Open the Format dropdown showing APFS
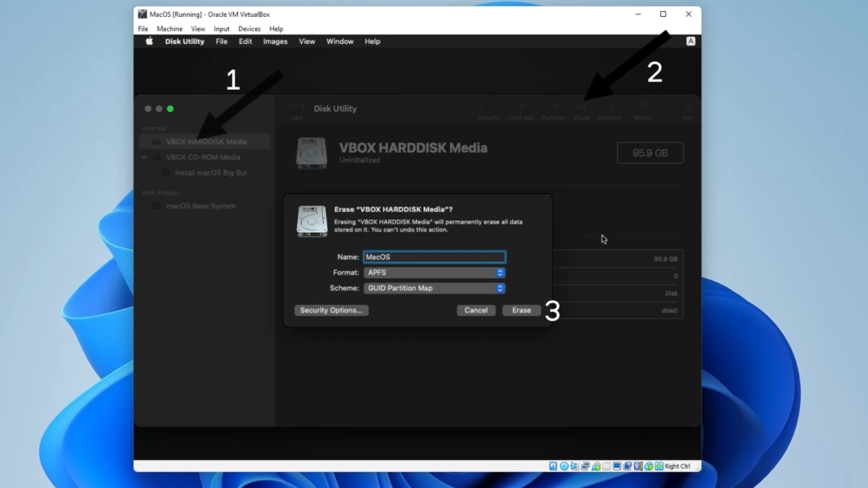 [x=435, y=273]
